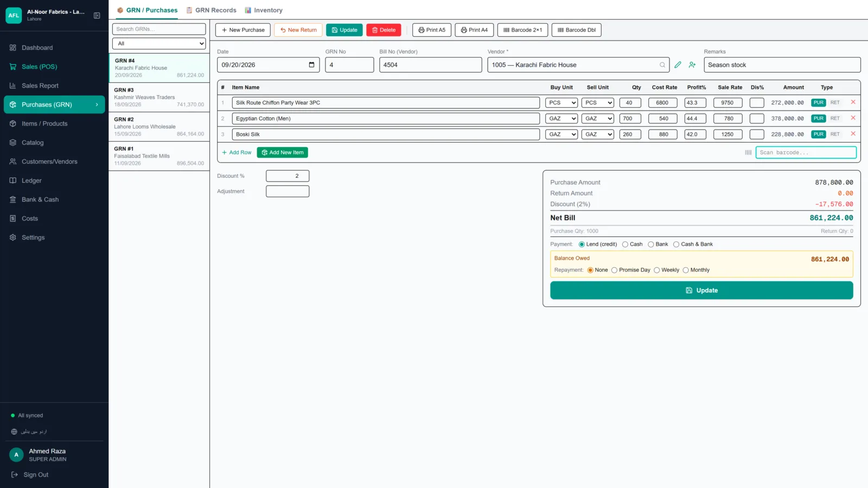
Task: Open Sell Unit dropdown for Silk Route Chiffon
Action: (598, 102)
